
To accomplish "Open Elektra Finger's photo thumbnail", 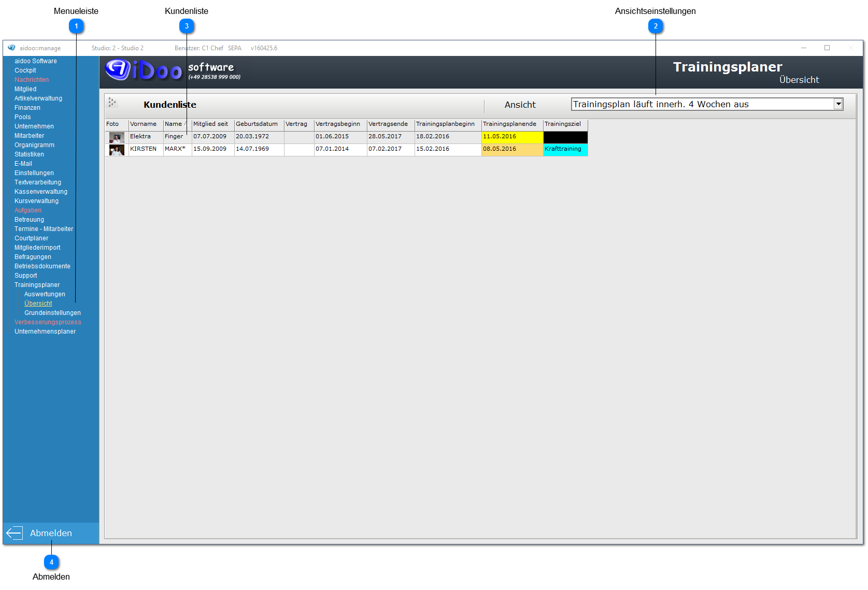I will pos(117,137).
